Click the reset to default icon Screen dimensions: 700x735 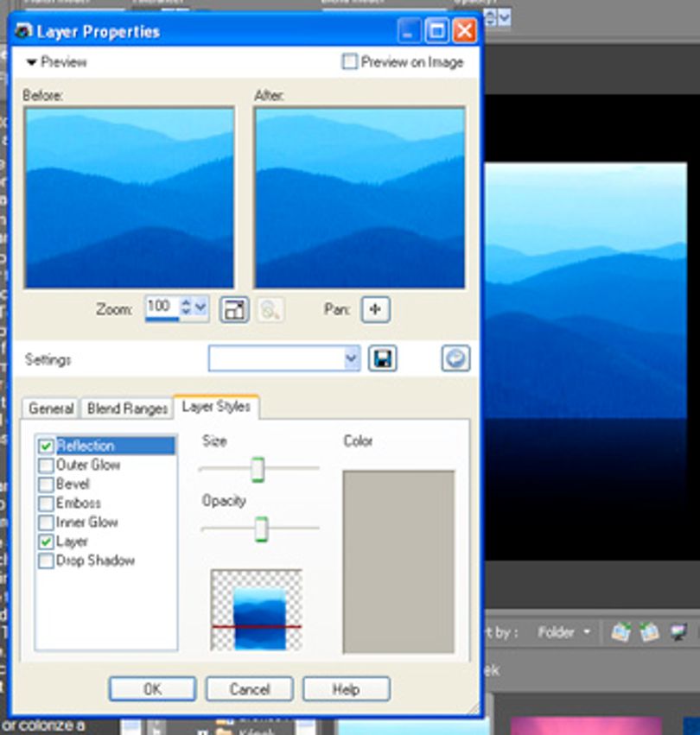[x=455, y=358]
